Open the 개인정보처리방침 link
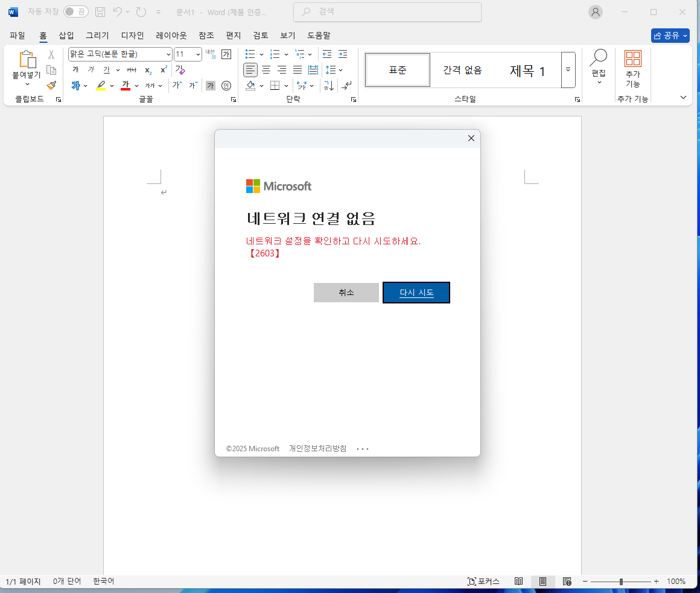Screen dimensions: 700x593 coord(317,448)
